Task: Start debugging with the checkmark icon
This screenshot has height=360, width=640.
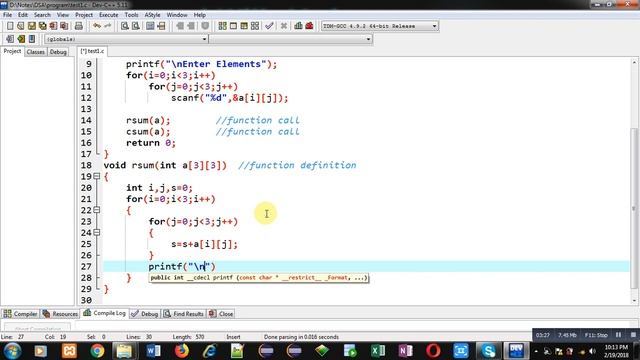Action: 269,26
